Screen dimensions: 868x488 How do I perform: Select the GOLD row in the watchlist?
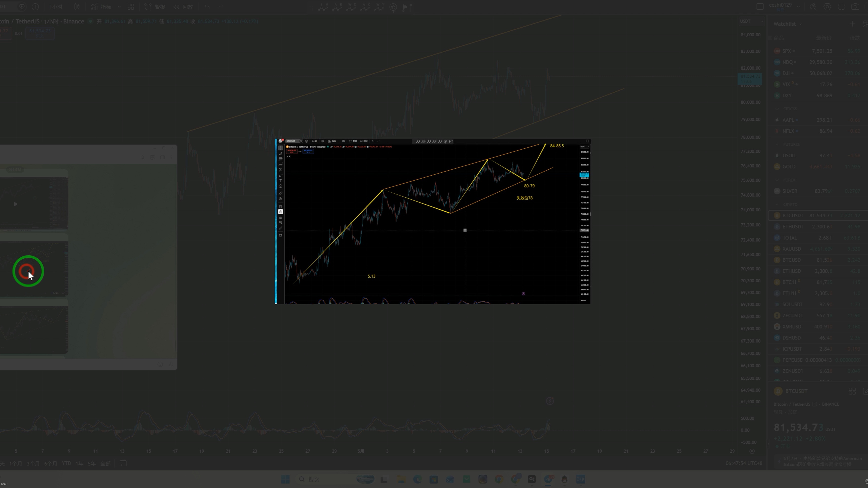818,166
